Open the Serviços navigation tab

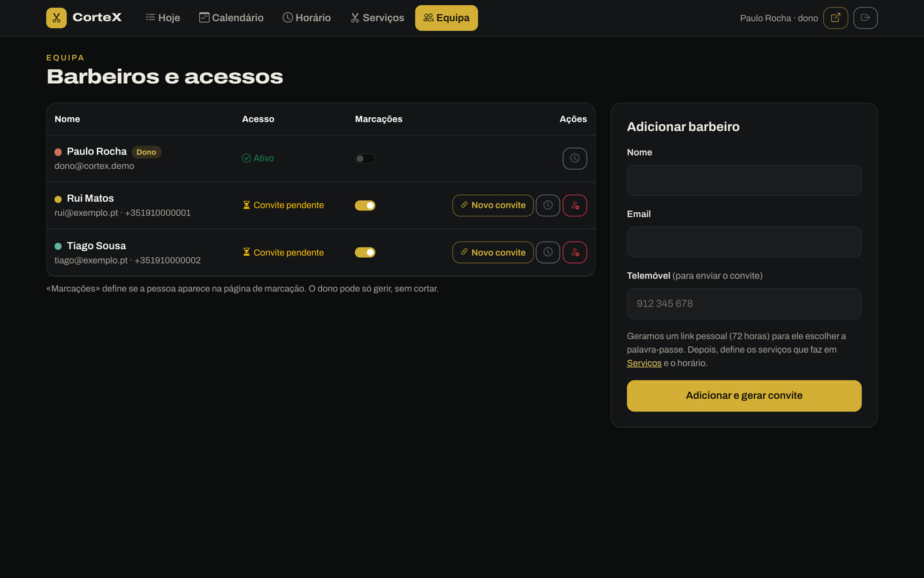377,18
